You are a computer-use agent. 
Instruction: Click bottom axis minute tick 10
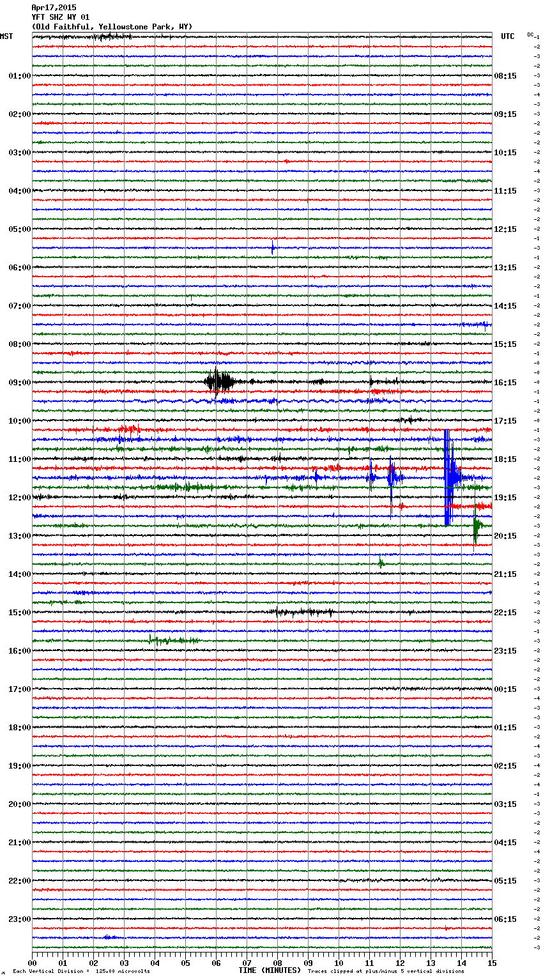point(339,963)
